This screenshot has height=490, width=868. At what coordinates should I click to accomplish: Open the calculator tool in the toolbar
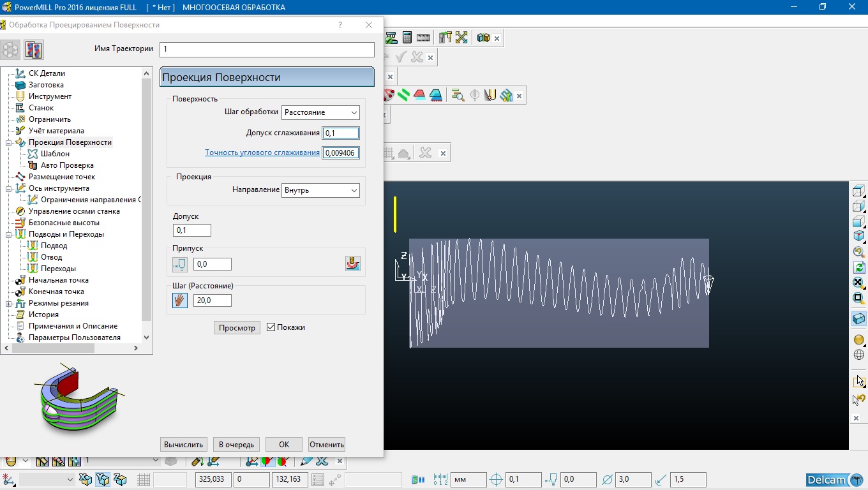pyautogui.click(x=407, y=38)
